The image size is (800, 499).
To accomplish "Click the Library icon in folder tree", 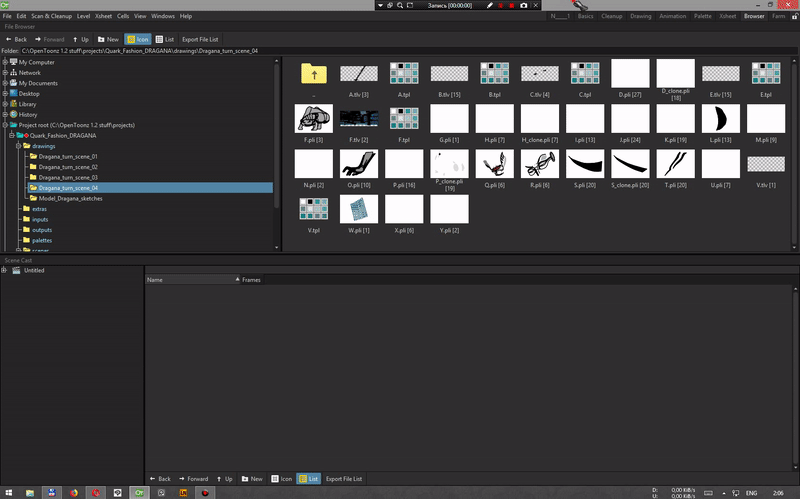I will click(x=14, y=104).
